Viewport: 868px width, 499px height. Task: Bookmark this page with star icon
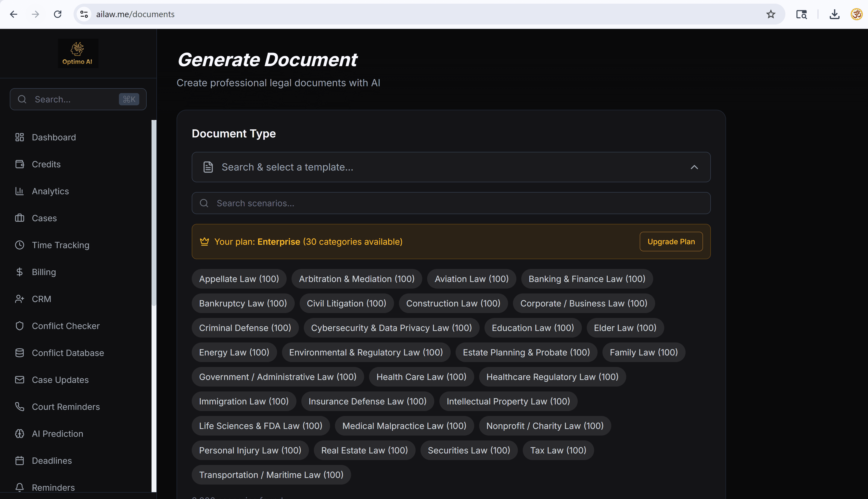click(771, 14)
